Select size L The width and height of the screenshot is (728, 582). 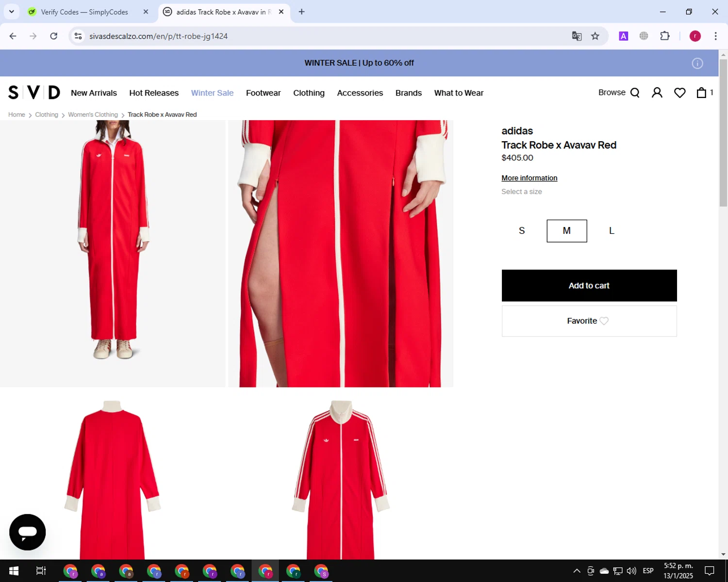612,231
